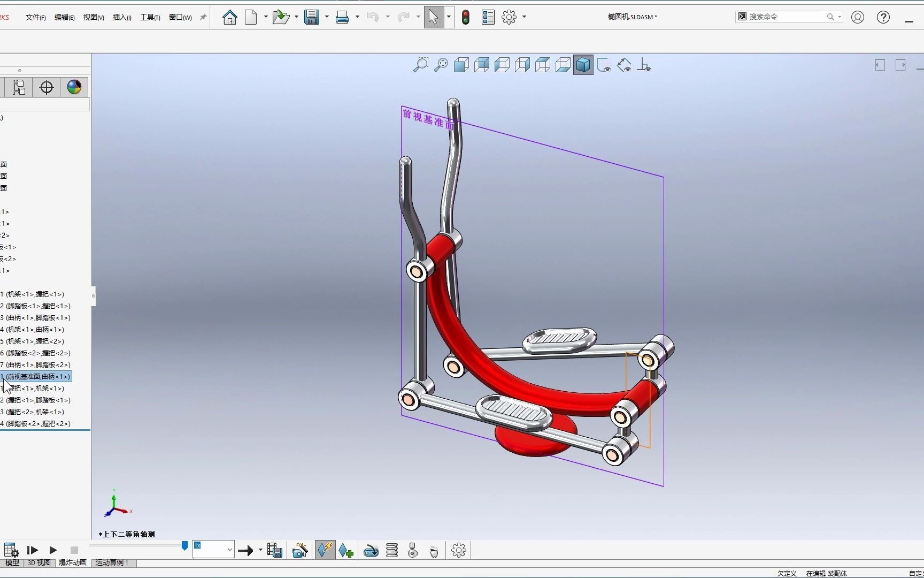The height and width of the screenshot is (578, 924).
Task: Switch to the 爆炸动画 tab
Action: pos(73,563)
